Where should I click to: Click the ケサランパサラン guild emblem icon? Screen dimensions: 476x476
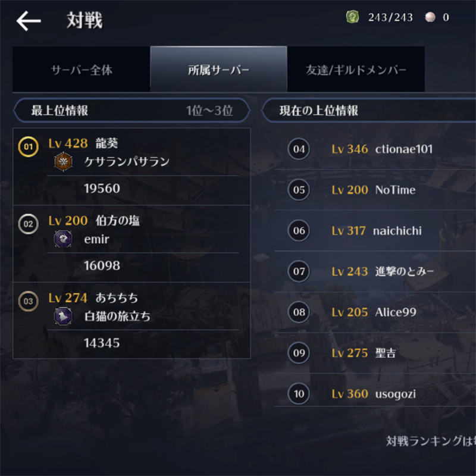point(63,161)
